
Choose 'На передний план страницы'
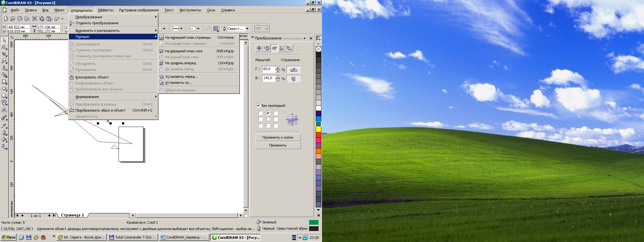(199, 37)
